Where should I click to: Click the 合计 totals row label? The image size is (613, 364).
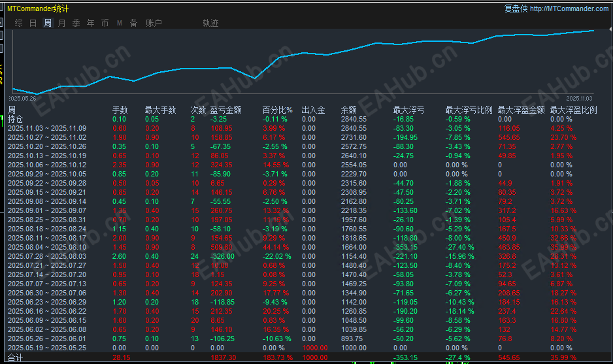(x=15, y=357)
